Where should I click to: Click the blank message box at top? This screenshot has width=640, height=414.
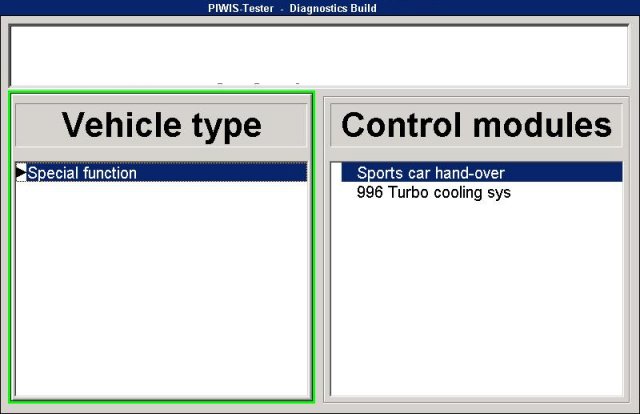pyautogui.click(x=319, y=56)
